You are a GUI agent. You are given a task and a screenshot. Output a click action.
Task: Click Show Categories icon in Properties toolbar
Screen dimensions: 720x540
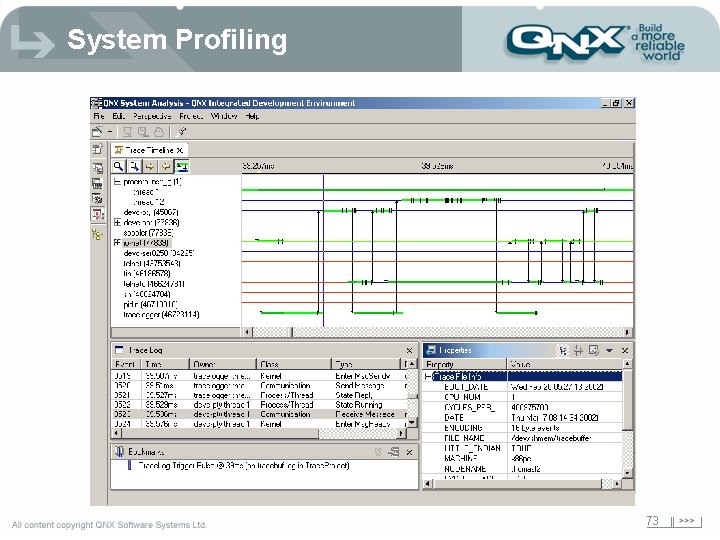[x=563, y=350]
